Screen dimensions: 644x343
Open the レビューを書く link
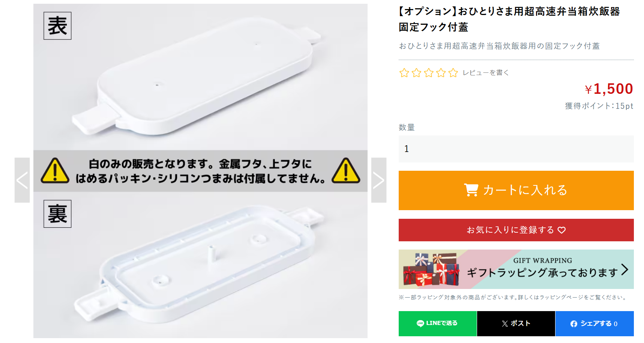[x=486, y=73]
